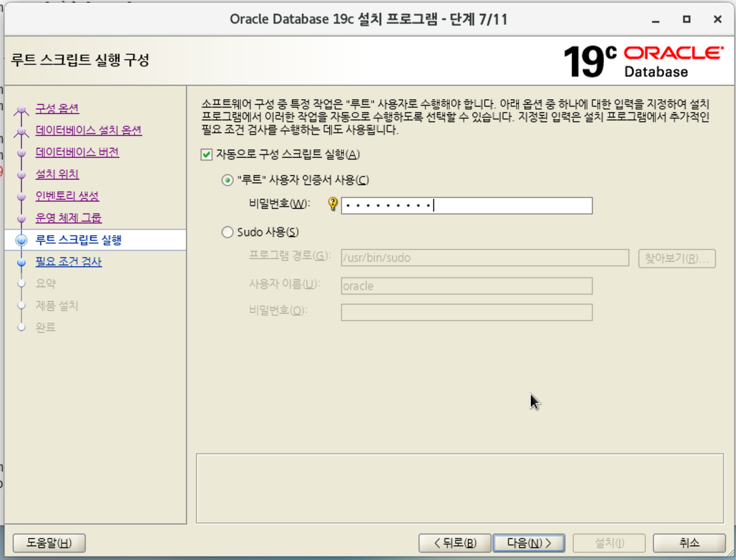
Task: Select "루트" 사용자 인증서 사용 radio button
Action: click(x=228, y=181)
